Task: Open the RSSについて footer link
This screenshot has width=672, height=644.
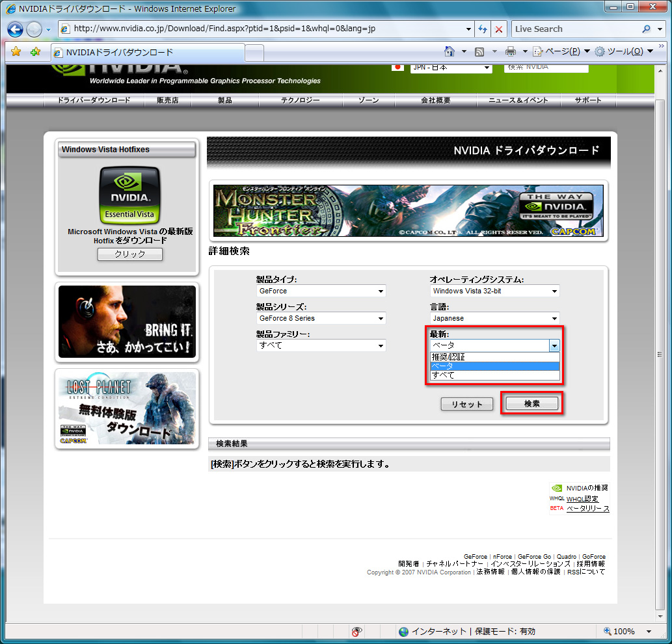Action: [586, 572]
